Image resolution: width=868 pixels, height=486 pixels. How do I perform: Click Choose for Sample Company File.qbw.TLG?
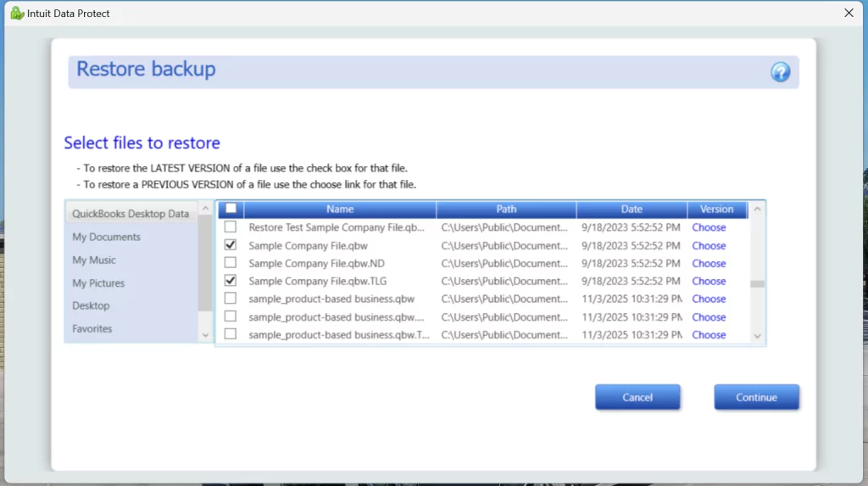[709, 281]
